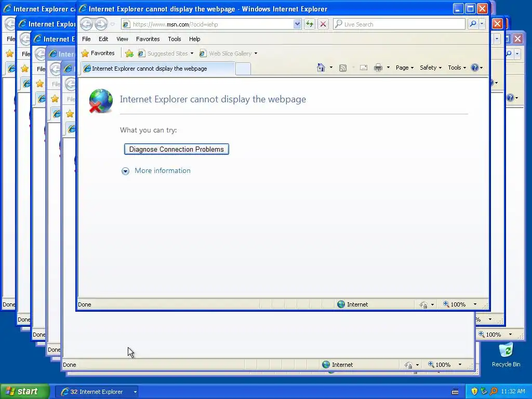Screen dimensions: 532x399
Task: Open the Tools menu in the menu bar
Action: pos(175,39)
